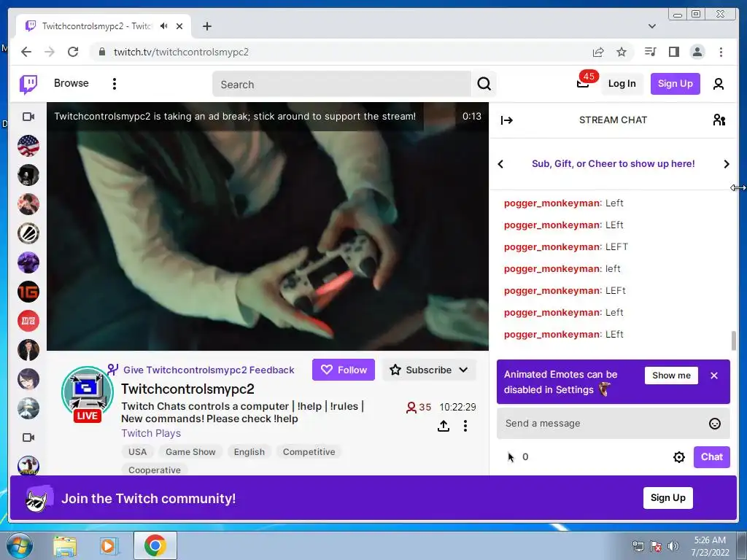Screen dimensions: 747x560
Task: Click the Log In button
Action: coord(622,84)
